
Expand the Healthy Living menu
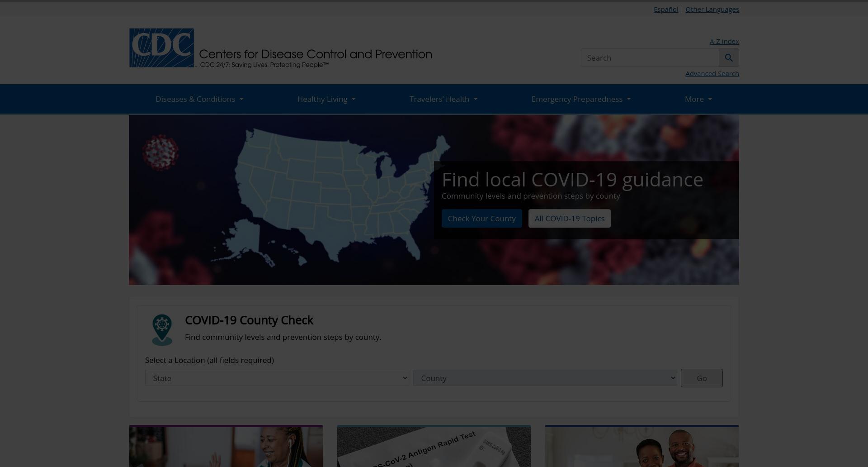coord(326,99)
